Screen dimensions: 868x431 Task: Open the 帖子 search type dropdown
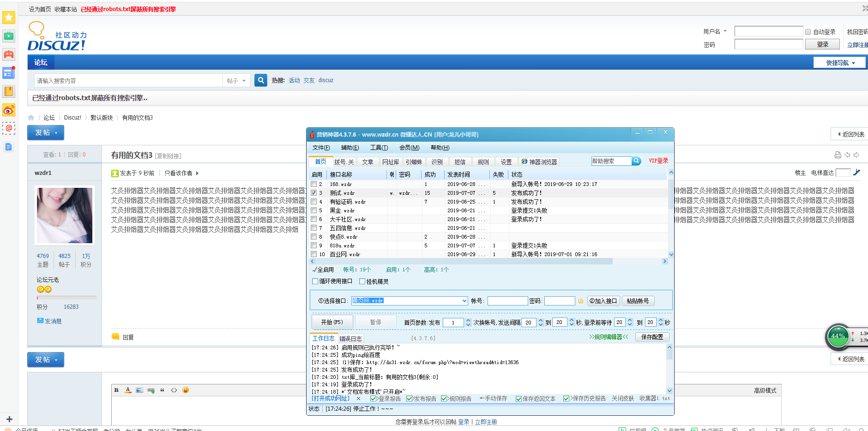click(236, 80)
